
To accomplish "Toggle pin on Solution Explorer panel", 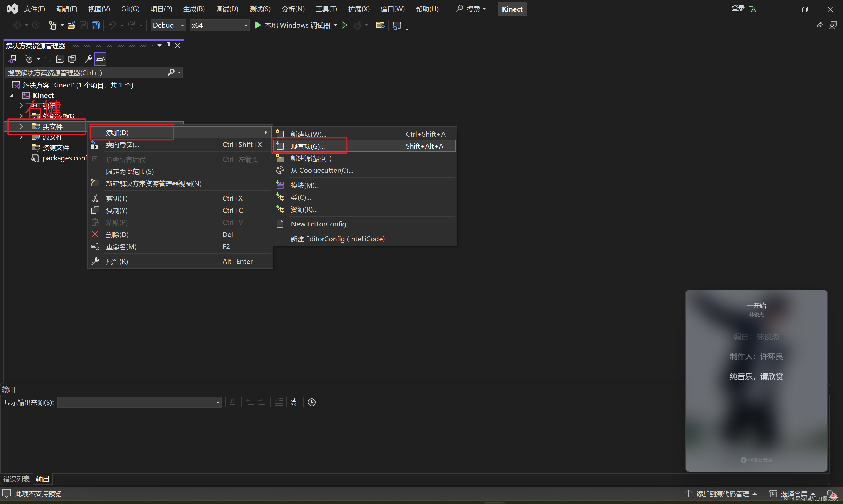I will coord(168,46).
